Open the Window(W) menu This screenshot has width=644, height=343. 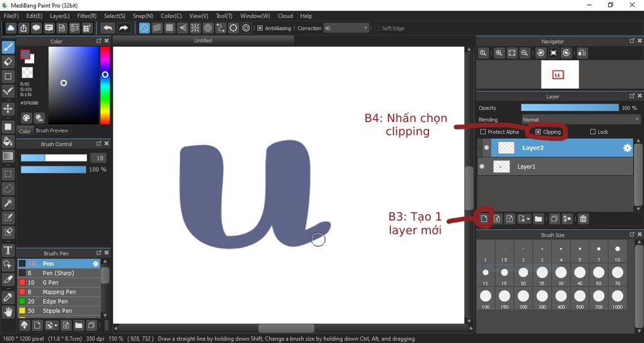(255, 16)
